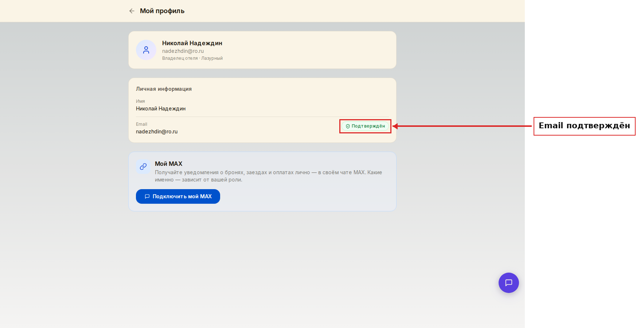Screen dimensions: 644x328
Task: Click the Имя field label
Action: [140, 101]
